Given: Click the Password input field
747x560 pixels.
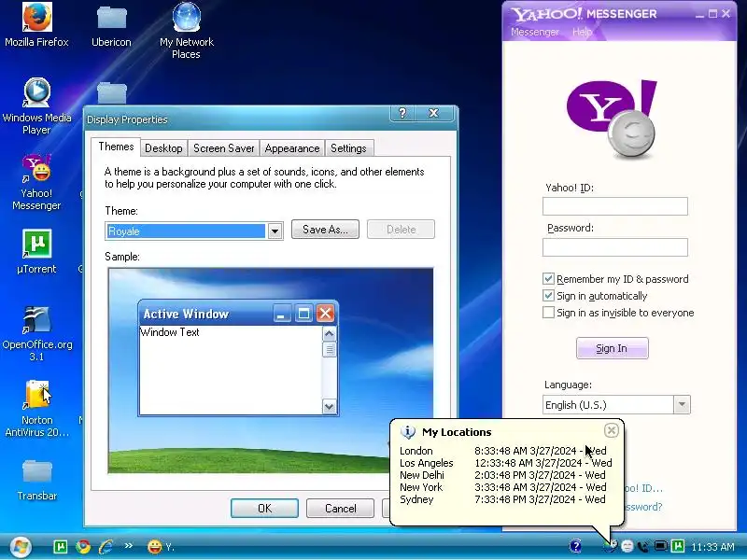Looking at the screenshot, I should click(x=615, y=247).
